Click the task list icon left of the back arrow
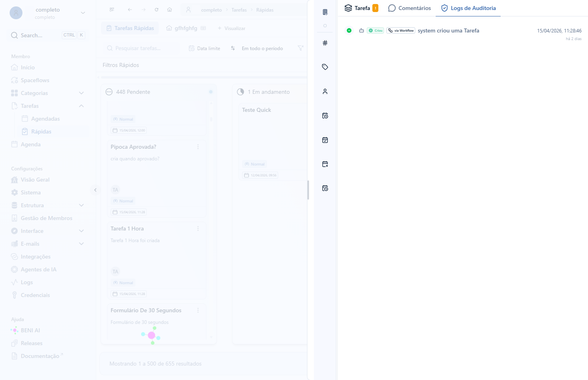The image size is (588, 380). tap(112, 10)
